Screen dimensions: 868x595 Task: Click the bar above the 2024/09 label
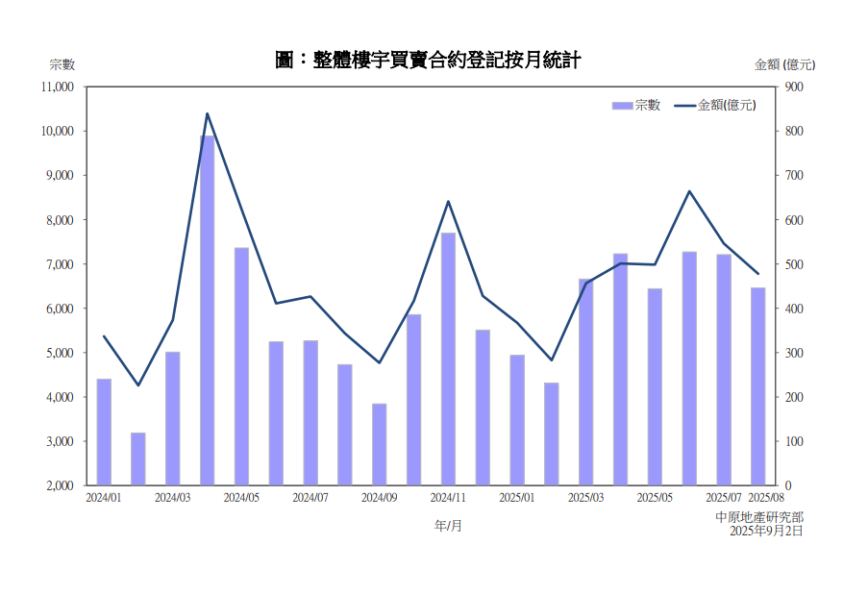tap(379, 444)
